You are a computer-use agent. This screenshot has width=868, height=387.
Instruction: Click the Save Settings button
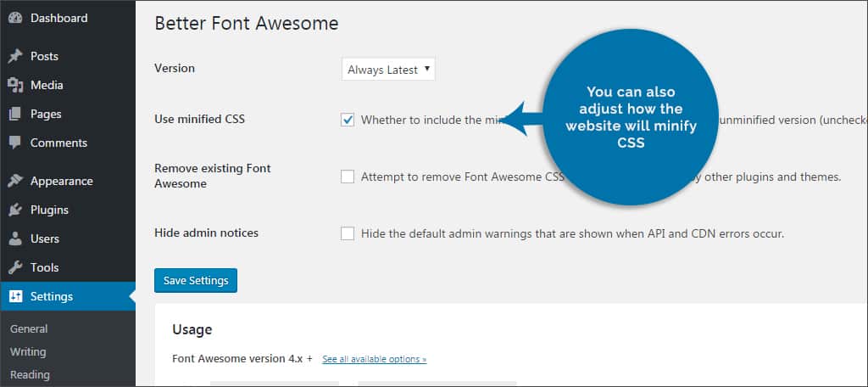[x=196, y=281]
